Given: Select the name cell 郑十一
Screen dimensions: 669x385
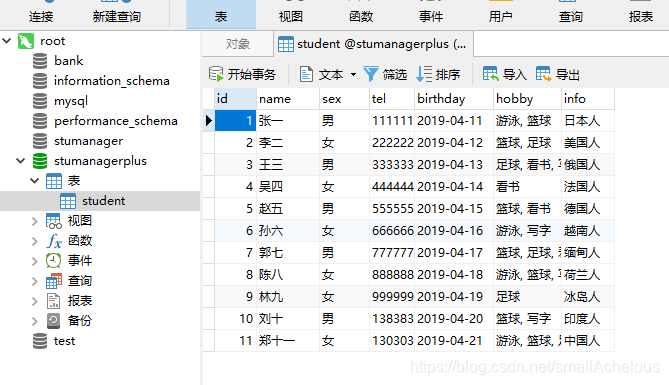Looking at the screenshot, I should (288, 341).
